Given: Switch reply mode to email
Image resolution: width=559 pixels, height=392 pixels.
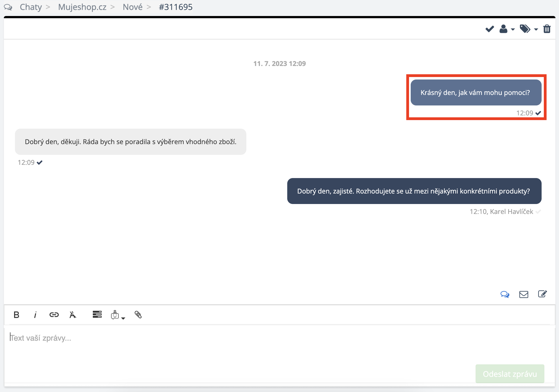Looking at the screenshot, I should [524, 294].
